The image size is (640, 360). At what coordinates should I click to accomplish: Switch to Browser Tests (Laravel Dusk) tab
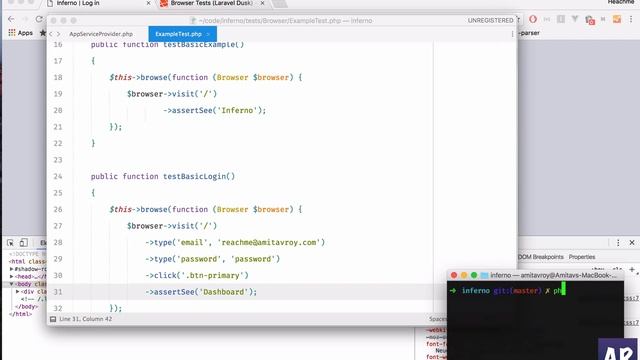(x=211, y=3)
